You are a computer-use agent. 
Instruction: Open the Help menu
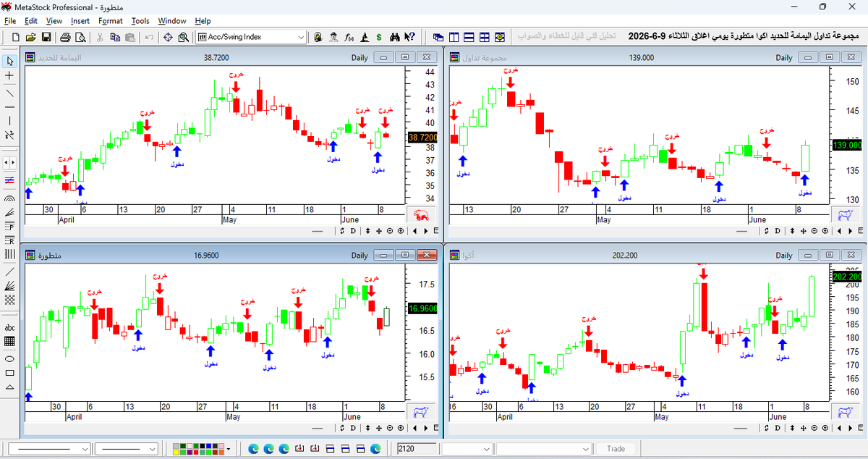tap(203, 21)
